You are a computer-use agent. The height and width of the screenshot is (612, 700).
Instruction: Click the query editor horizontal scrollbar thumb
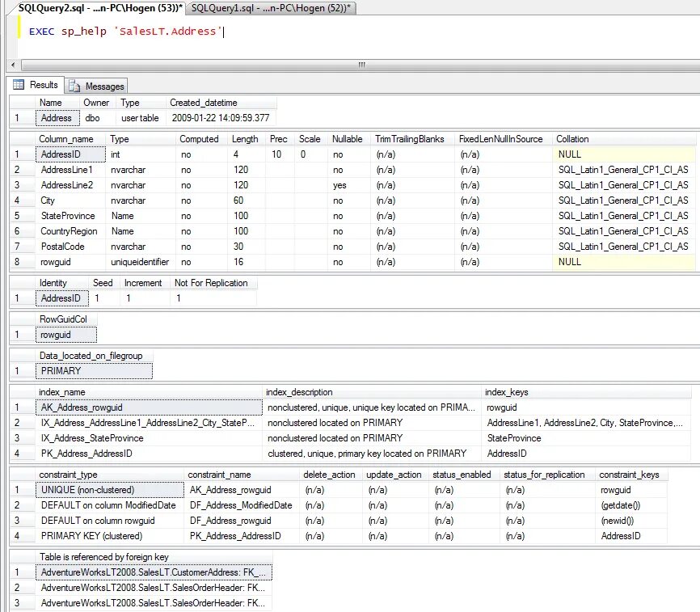[x=361, y=65]
